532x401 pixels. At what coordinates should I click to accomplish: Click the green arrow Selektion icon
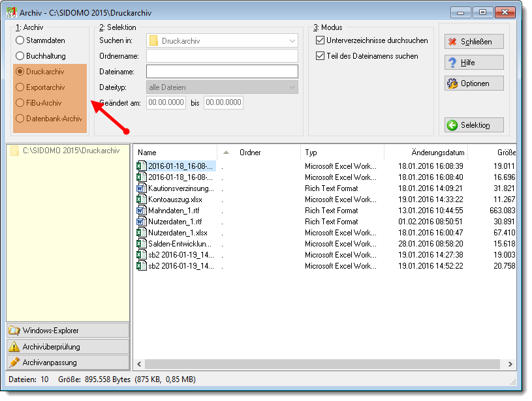click(452, 125)
